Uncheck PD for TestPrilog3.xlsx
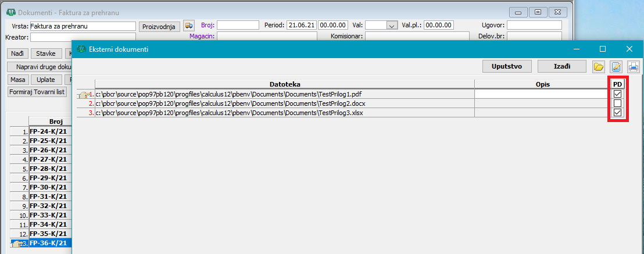Viewport: 644px width, 254px height. [618, 113]
